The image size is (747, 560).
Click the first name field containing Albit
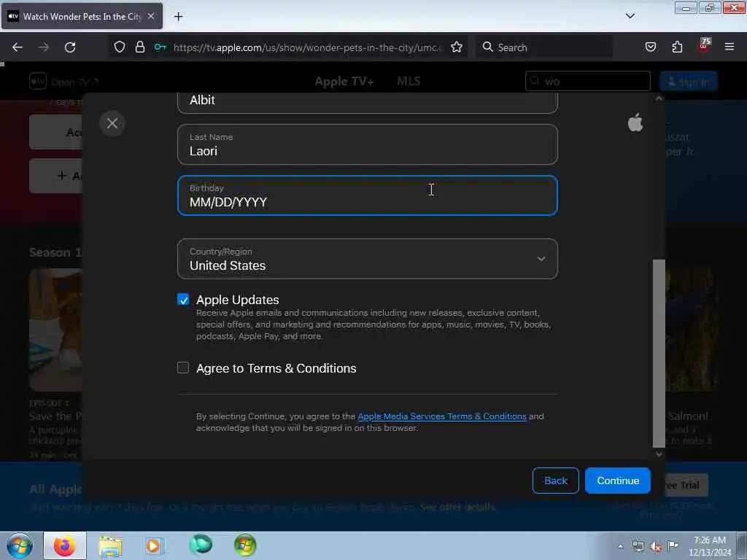tap(368, 102)
